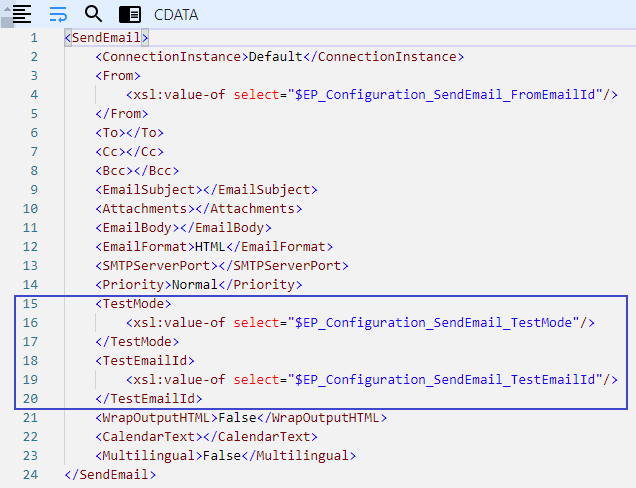Click the </TestMode> closing tag
The width and height of the screenshot is (636, 488).
click(137, 342)
